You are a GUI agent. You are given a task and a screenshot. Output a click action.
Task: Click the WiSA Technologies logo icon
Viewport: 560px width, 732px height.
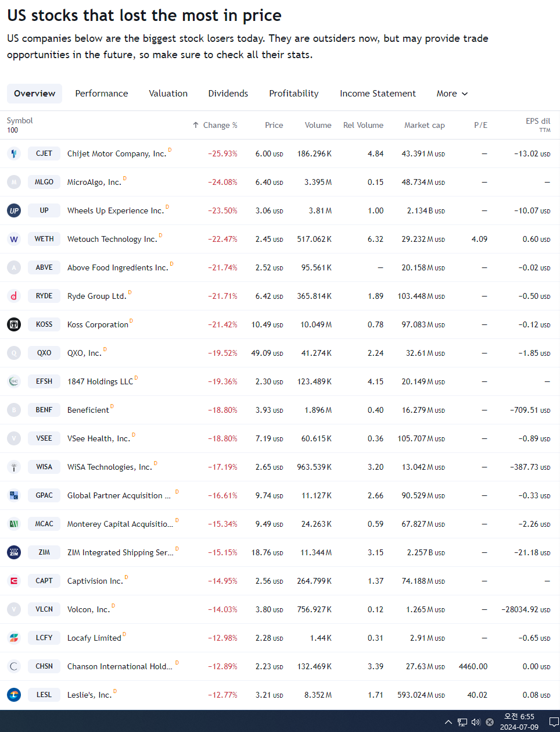[x=14, y=467]
